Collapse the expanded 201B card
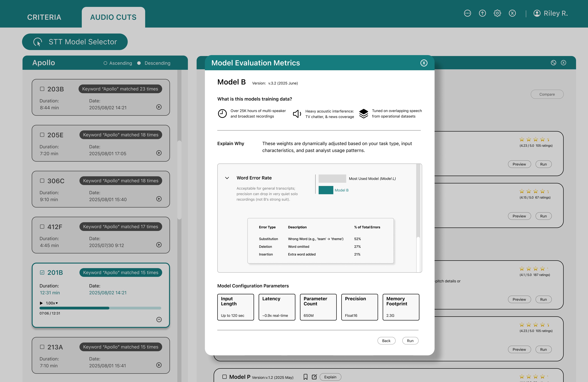588x382 pixels. tap(159, 320)
